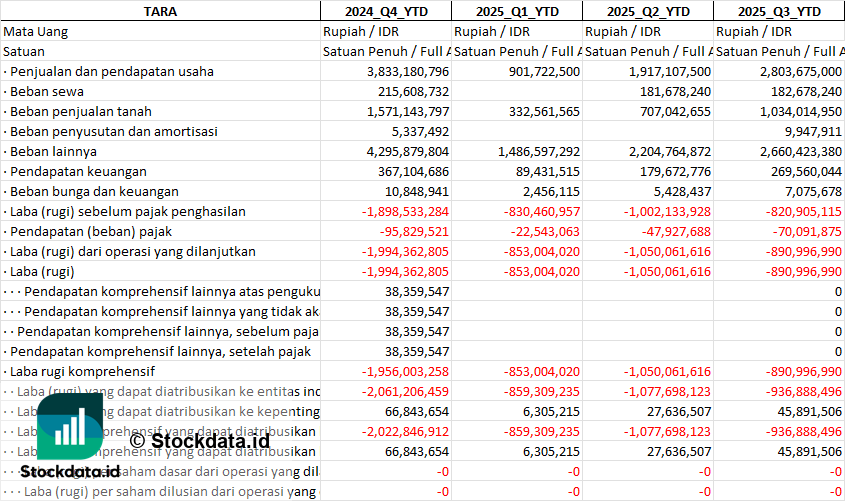
Task: Select value 215,608,732
Action: click(x=413, y=92)
